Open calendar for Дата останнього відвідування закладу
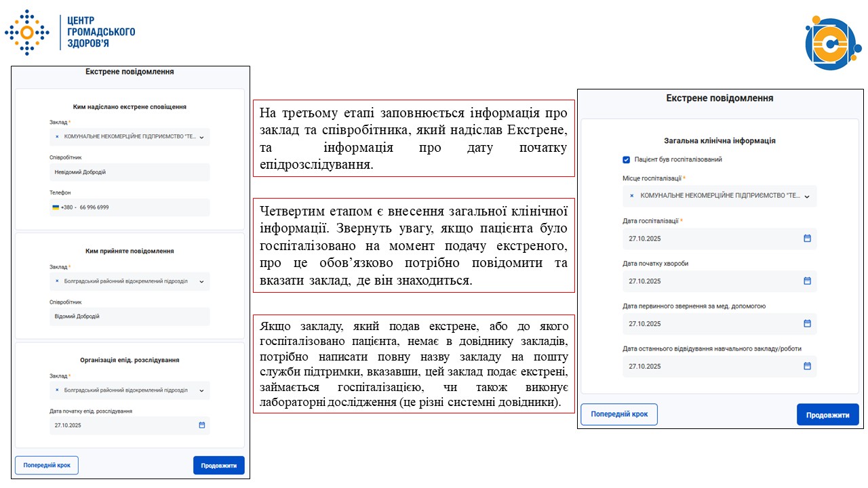 coord(806,366)
